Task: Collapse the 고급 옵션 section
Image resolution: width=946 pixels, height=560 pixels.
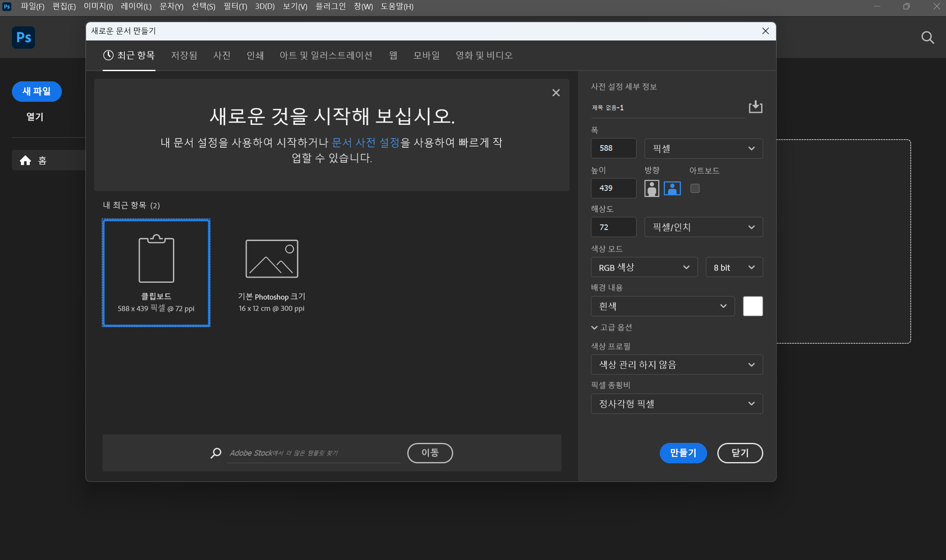Action: 612,327
